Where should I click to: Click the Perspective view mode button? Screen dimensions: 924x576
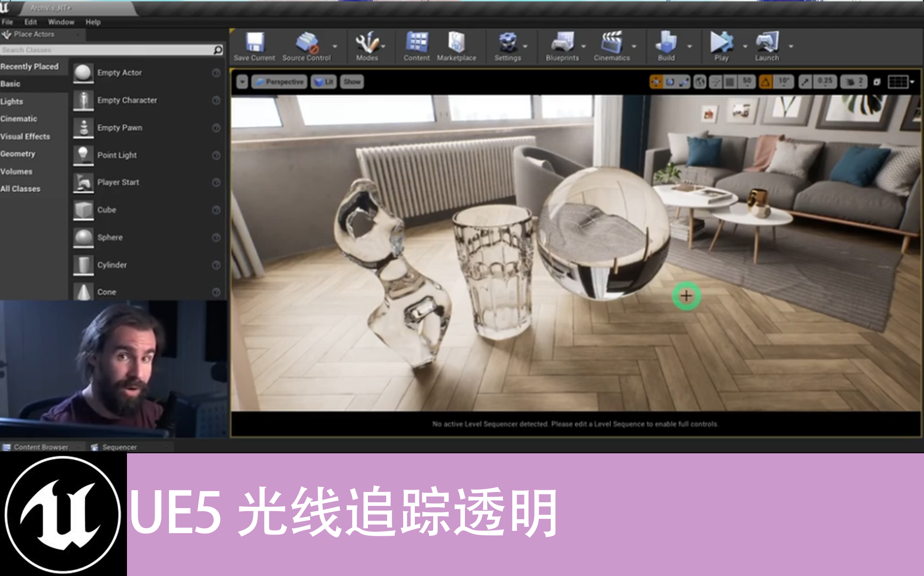pyautogui.click(x=279, y=82)
